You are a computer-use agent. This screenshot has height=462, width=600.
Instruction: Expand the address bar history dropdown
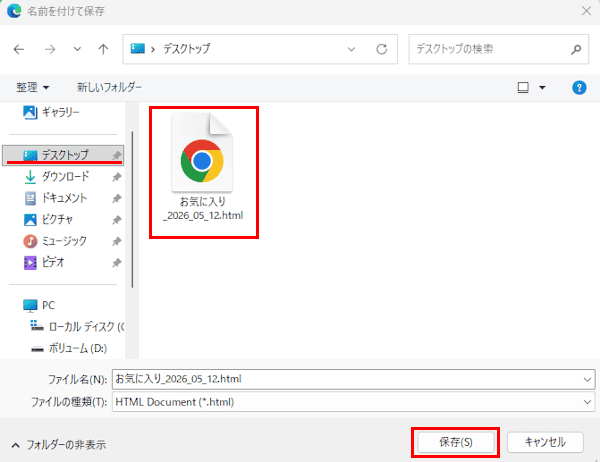tap(351, 49)
